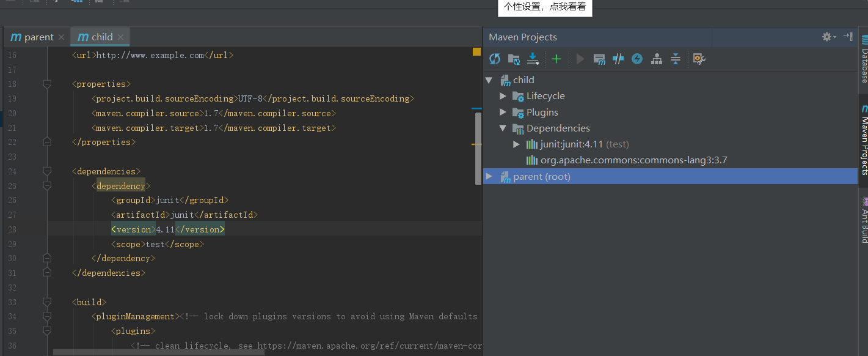Collapse the child node in Maven tree
This screenshot has height=356, width=868.
click(489, 80)
